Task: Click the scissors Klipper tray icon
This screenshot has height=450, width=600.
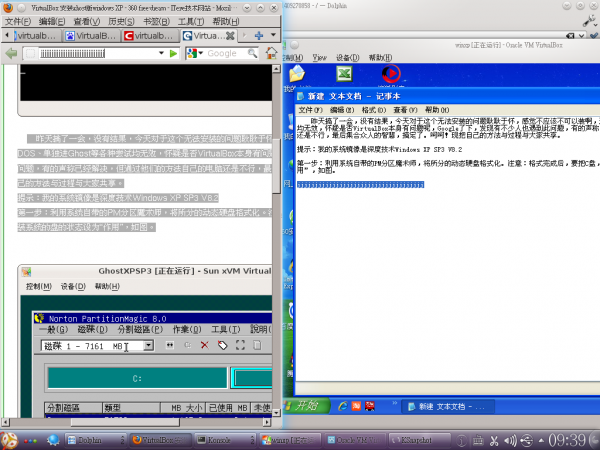Action: click(494, 441)
